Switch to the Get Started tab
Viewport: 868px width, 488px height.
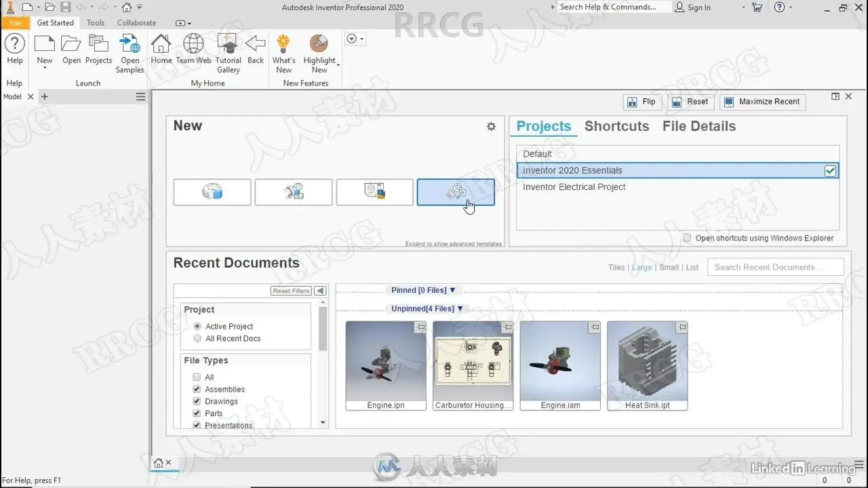[56, 23]
